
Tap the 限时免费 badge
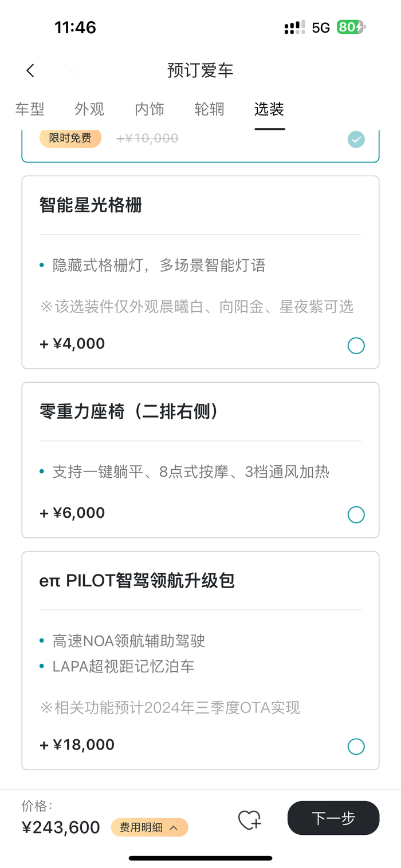pyautogui.click(x=70, y=138)
